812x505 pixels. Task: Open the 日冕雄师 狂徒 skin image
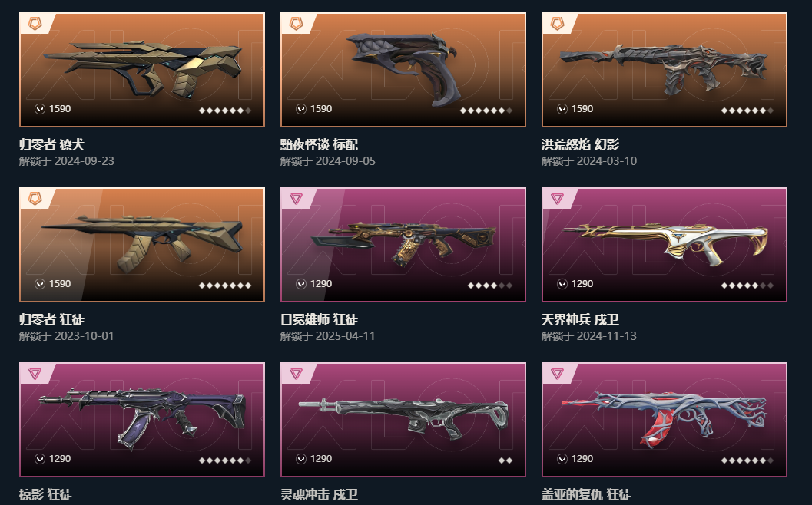click(x=403, y=245)
